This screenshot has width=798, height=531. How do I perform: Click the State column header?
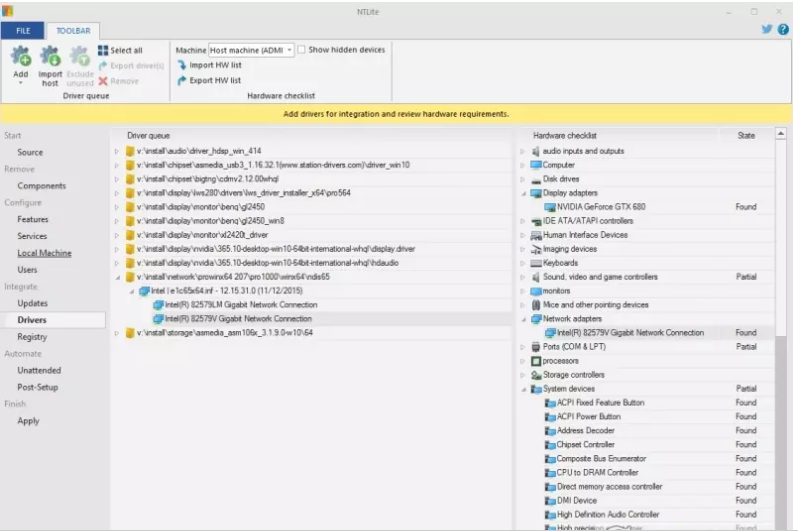tap(746, 135)
